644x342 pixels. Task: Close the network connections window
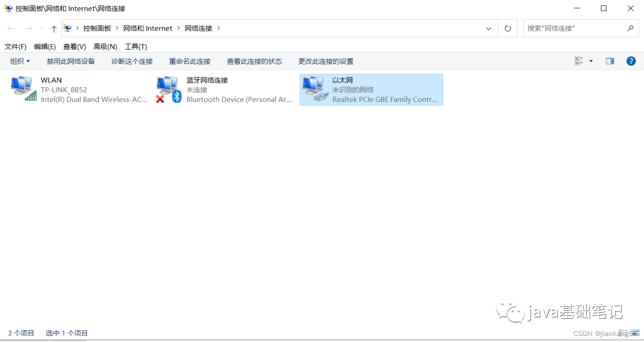click(630, 8)
